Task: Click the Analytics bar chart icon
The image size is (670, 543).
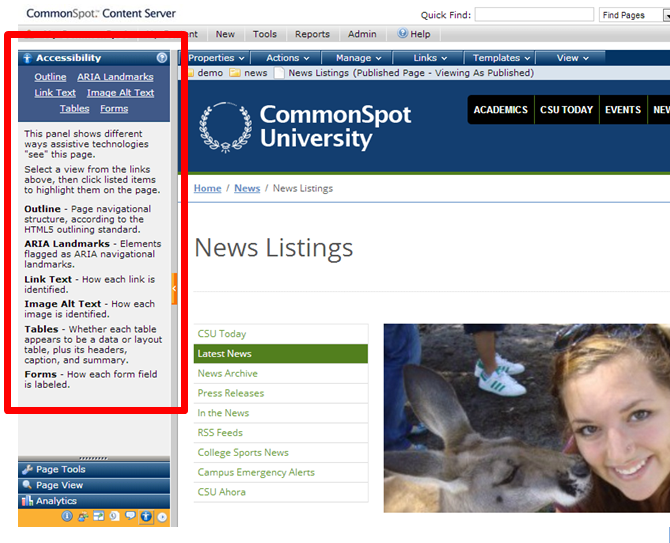Action: (27, 501)
